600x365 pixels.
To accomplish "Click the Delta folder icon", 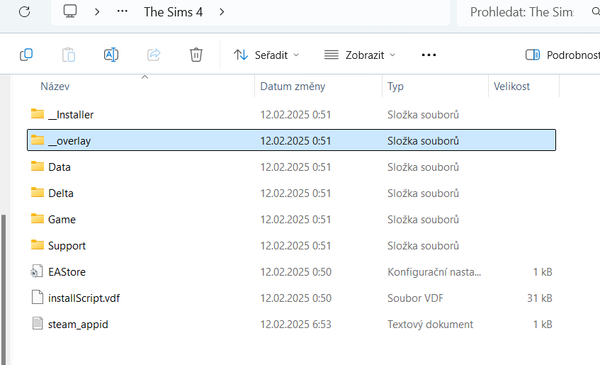I will click(37, 192).
